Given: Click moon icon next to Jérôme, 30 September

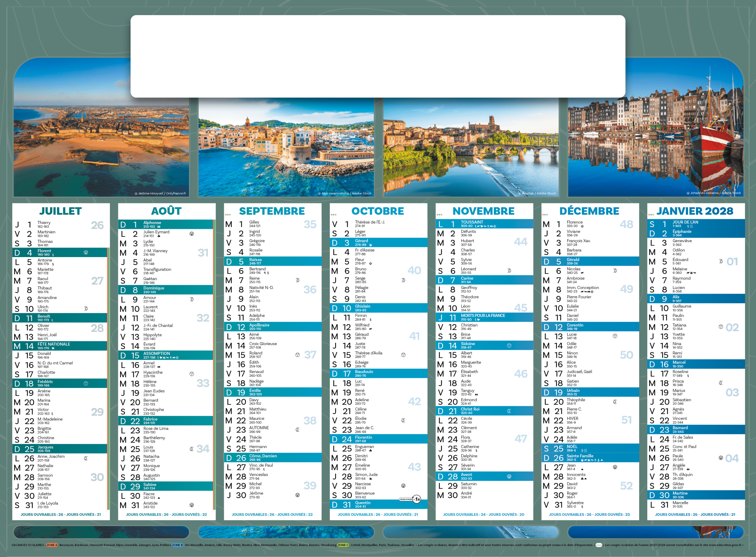Looking at the screenshot, I should click(x=297, y=495).
